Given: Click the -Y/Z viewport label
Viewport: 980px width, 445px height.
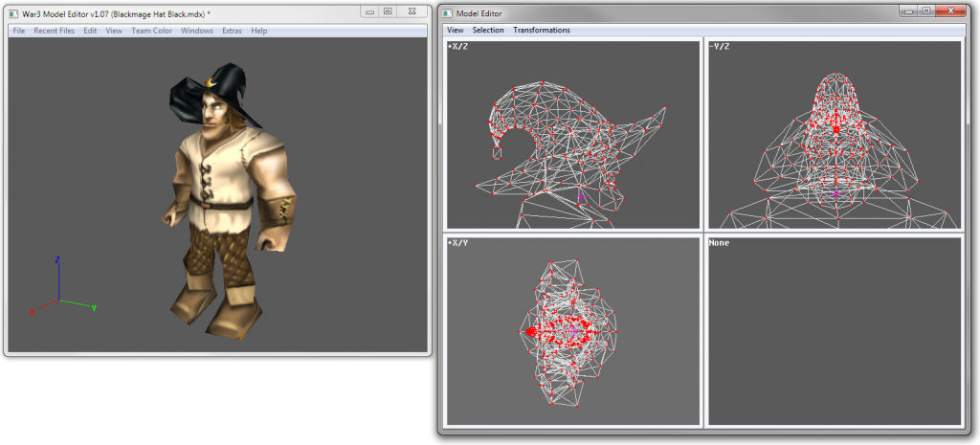Looking at the screenshot, I should (719, 46).
